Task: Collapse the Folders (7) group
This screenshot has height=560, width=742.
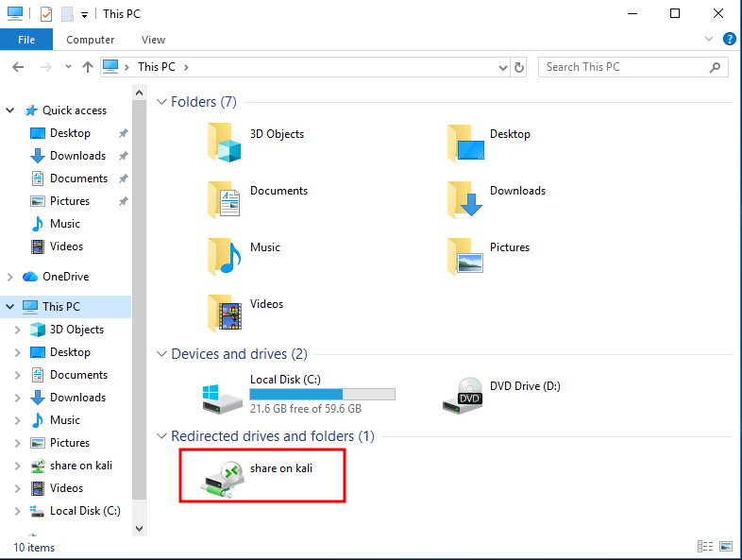Action: [161, 102]
